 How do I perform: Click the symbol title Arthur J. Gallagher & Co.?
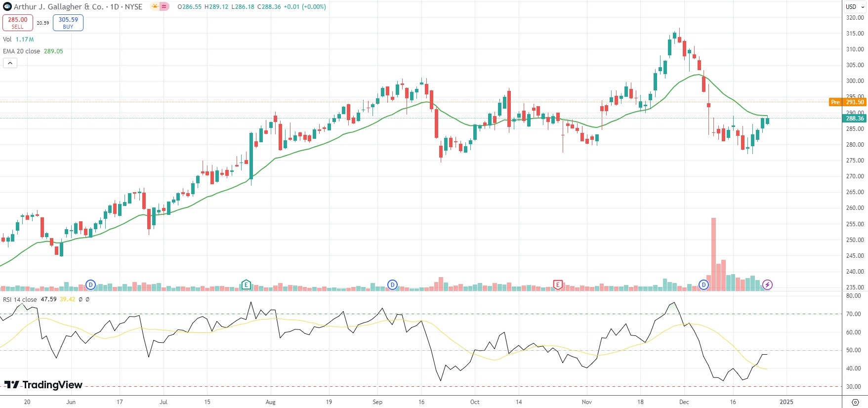[x=58, y=7]
